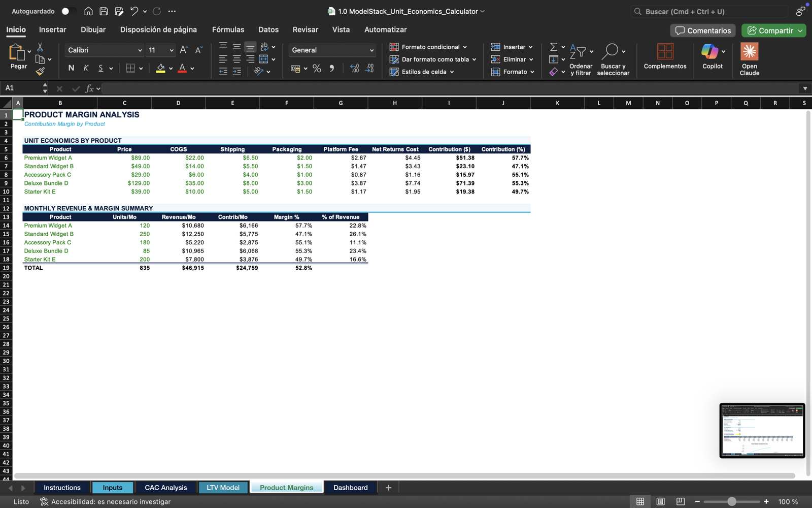Click the search field Buscar
Image resolution: width=812 pixels, height=508 pixels.
(710, 11)
